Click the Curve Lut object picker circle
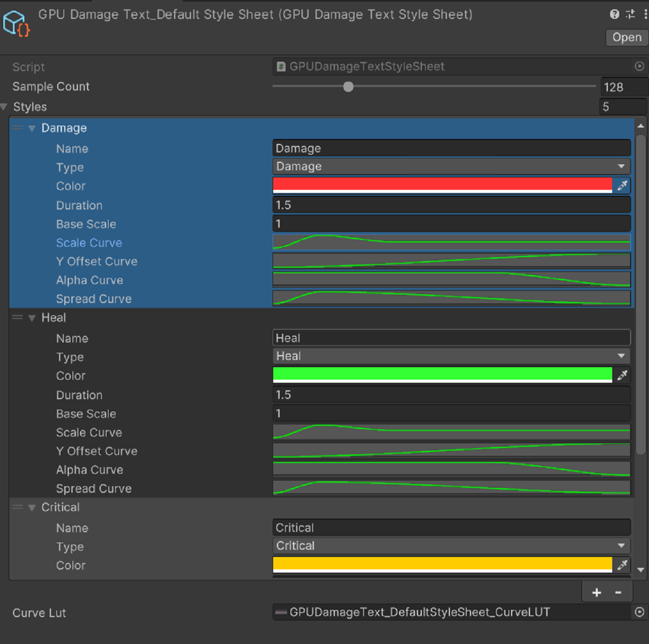Screen dimensions: 649x644 (639, 612)
